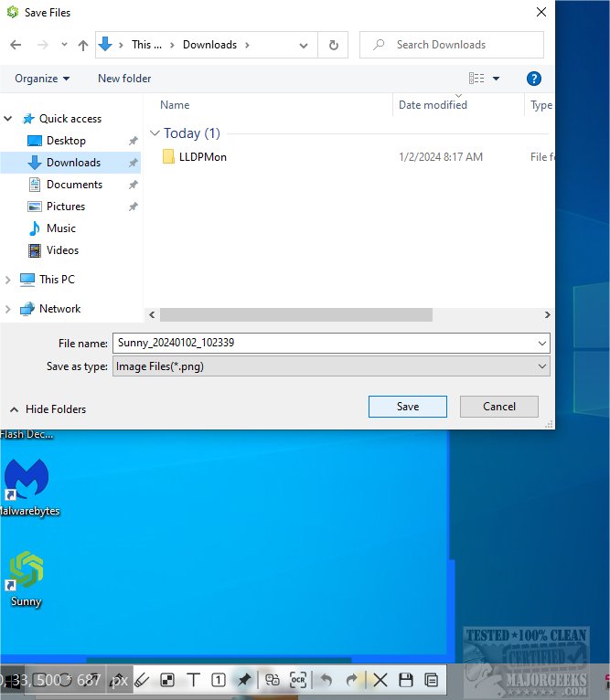Select the mosaic blur tool
This screenshot has width=610, height=700.
167,681
